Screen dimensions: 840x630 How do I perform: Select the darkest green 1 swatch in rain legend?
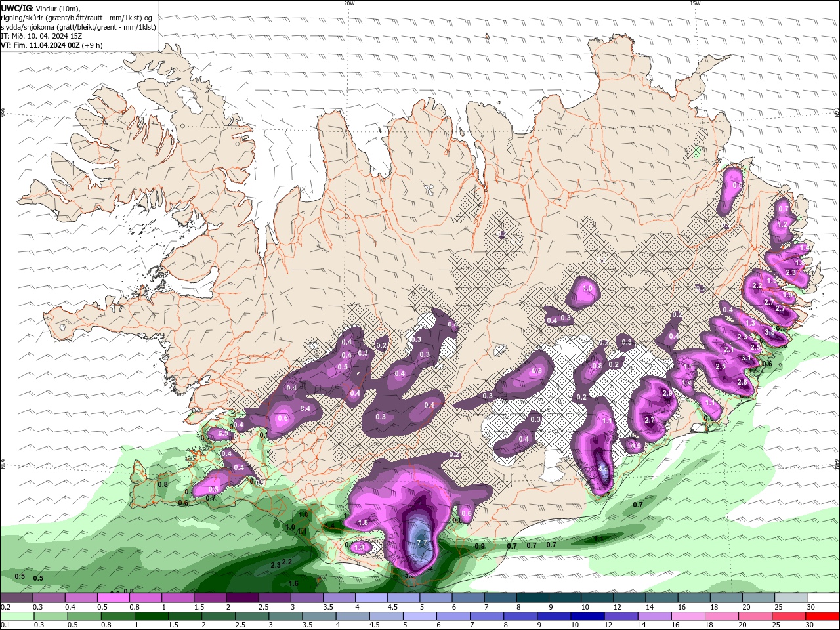[x=151, y=616]
